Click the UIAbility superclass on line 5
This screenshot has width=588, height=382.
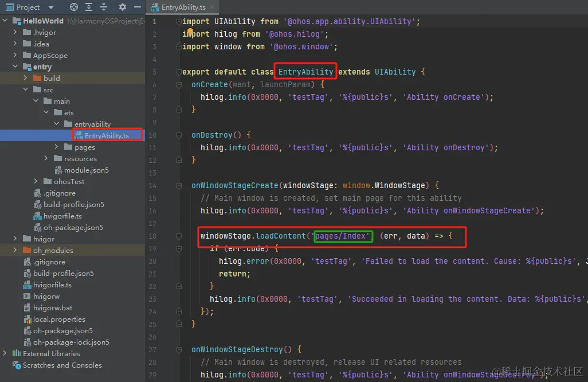tap(395, 72)
